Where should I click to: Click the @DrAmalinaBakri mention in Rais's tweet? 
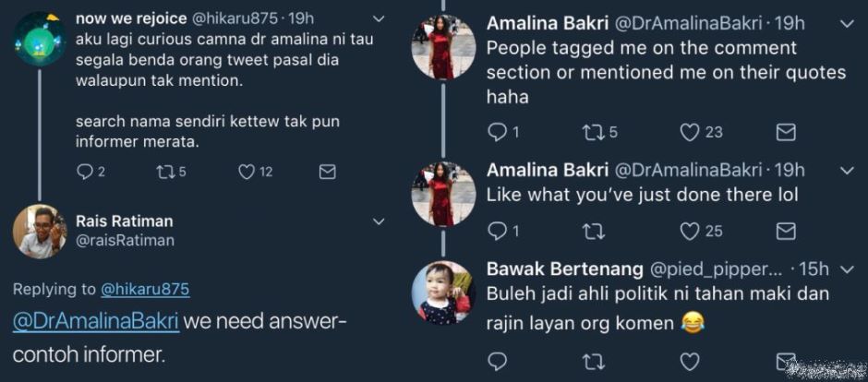[x=96, y=323]
